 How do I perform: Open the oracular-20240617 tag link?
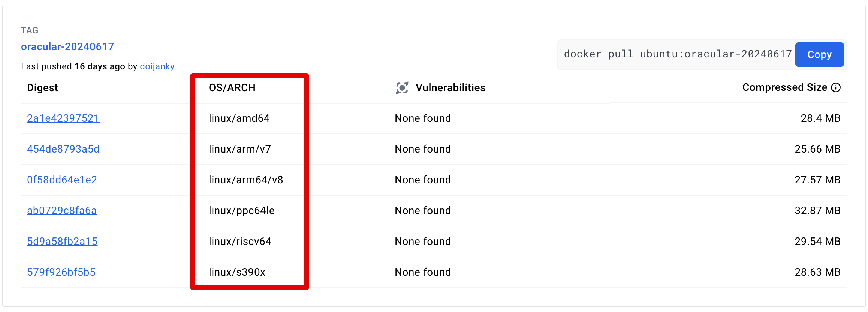click(x=67, y=46)
